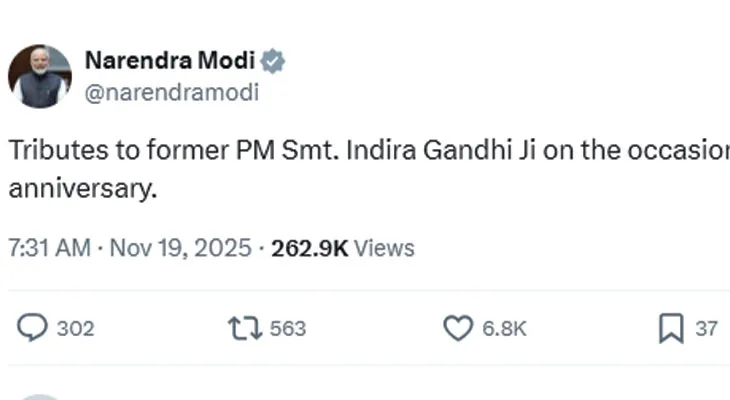The height and width of the screenshot is (400, 730).
Task: Click the 6.8K likes count
Action: (x=504, y=328)
